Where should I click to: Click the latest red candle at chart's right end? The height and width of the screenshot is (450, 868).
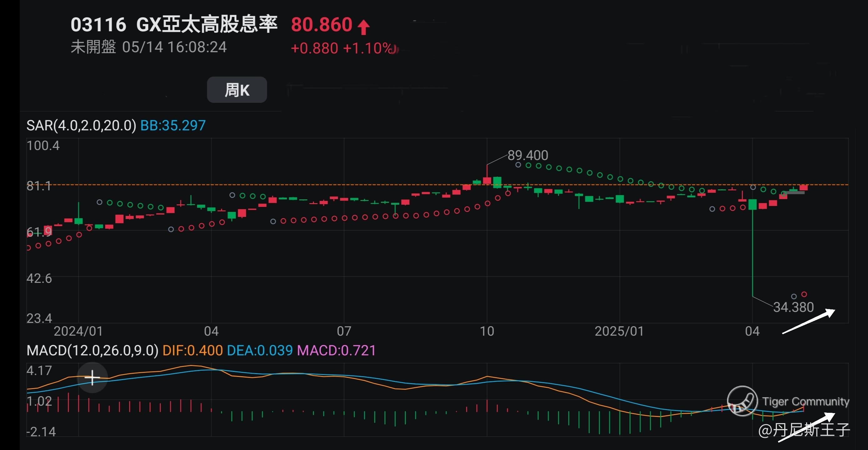tap(804, 187)
